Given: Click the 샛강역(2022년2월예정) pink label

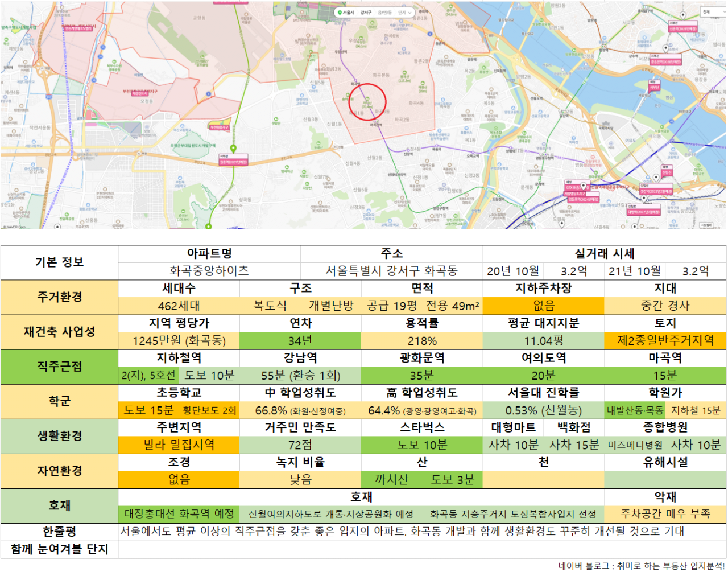Looking at the screenshot, I should point(656,192).
